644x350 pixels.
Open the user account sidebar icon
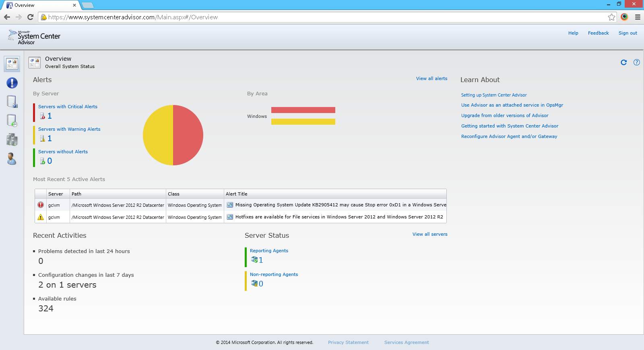[12, 159]
